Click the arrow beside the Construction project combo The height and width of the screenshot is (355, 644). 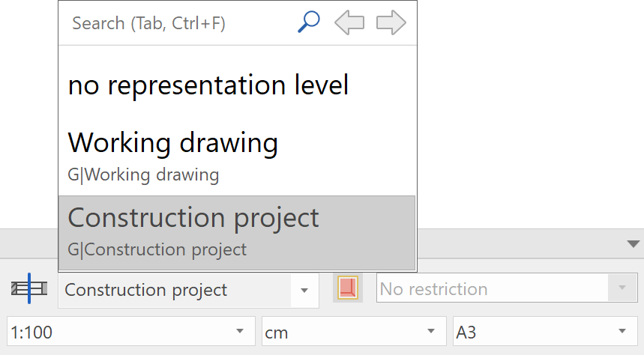pos(304,290)
